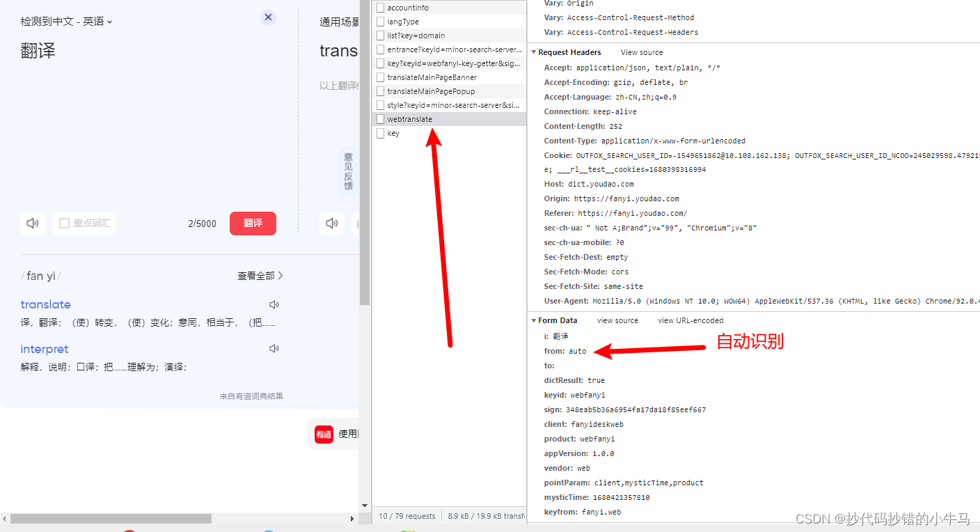The width and height of the screenshot is (980, 532).
Task: Select the style?keyid=minor-search-server request
Action: (450, 105)
